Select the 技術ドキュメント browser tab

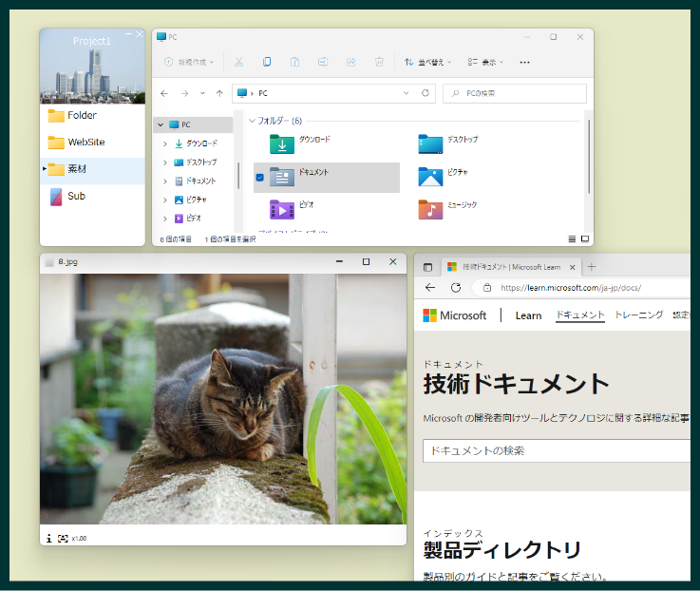tap(508, 267)
